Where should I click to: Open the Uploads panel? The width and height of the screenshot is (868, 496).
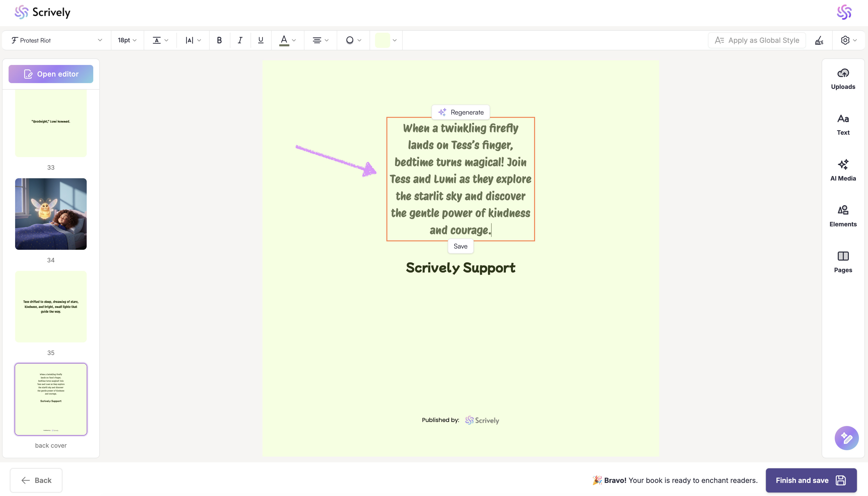coord(843,79)
